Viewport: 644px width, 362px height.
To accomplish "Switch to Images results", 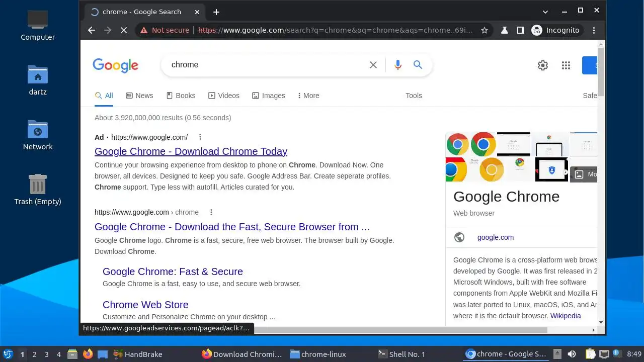I will (269, 96).
